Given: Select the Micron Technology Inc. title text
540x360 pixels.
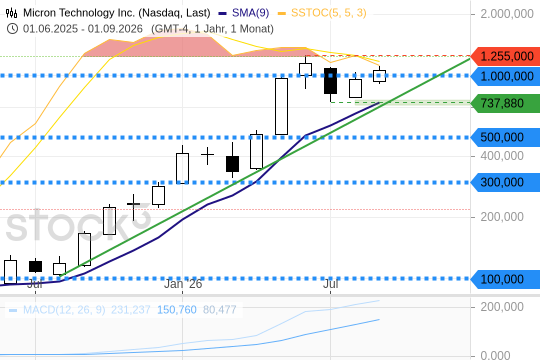Looking at the screenshot, I should tap(117, 13).
